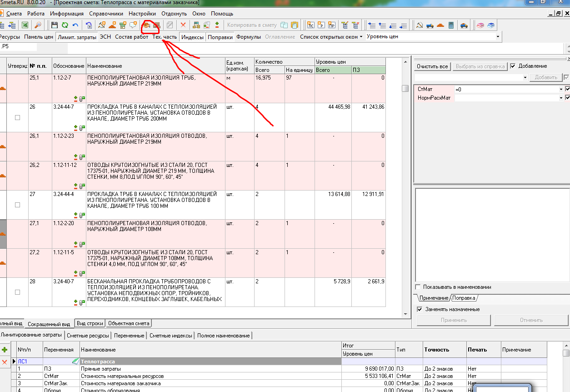The height and width of the screenshot is (392, 570).
Task: Click the Очистить все button
Action: [432, 66]
